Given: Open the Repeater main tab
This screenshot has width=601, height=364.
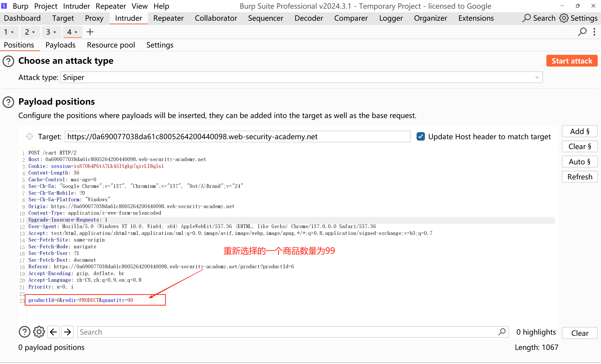Looking at the screenshot, I should coord(168,18).
